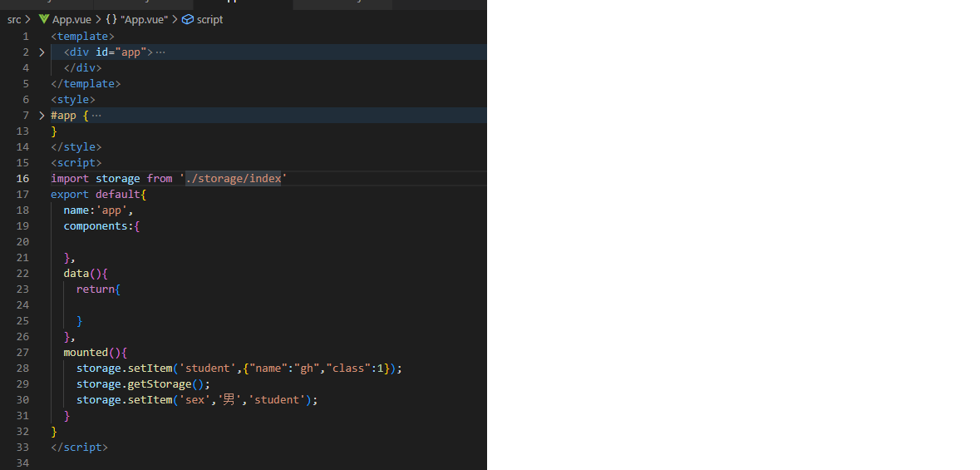The height and width of the screenshot is (470, 980).
Task: Click the "name":"gh" object entry
Action: [x=283, y=368]
